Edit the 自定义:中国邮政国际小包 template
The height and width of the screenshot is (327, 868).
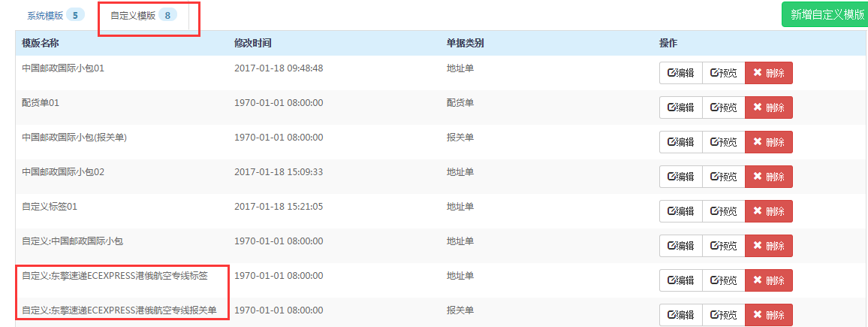click(x=680, y=246)
